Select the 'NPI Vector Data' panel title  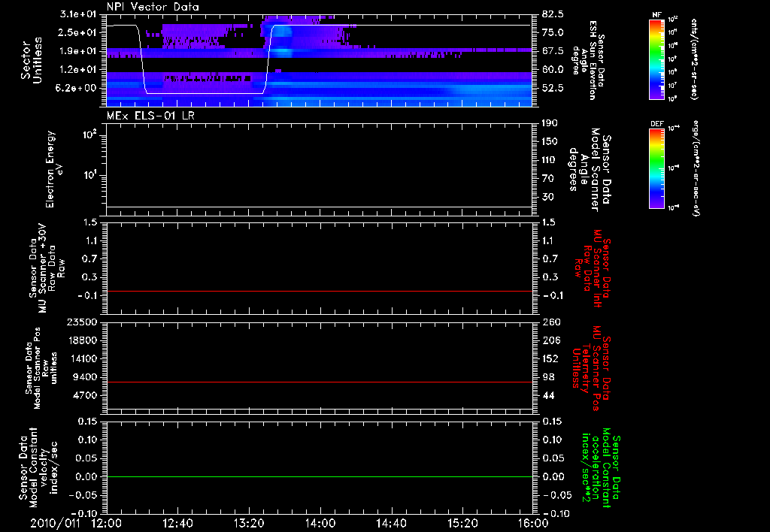[153, 7]
